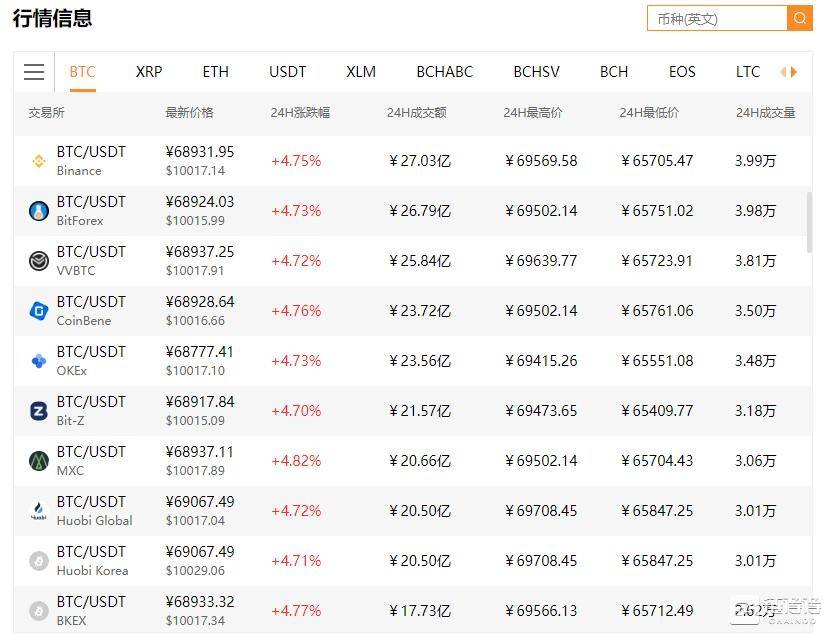Viewport: 831px width, 635px height.
Task: Click the OKEx exchange logo
Action: point(39,361)
